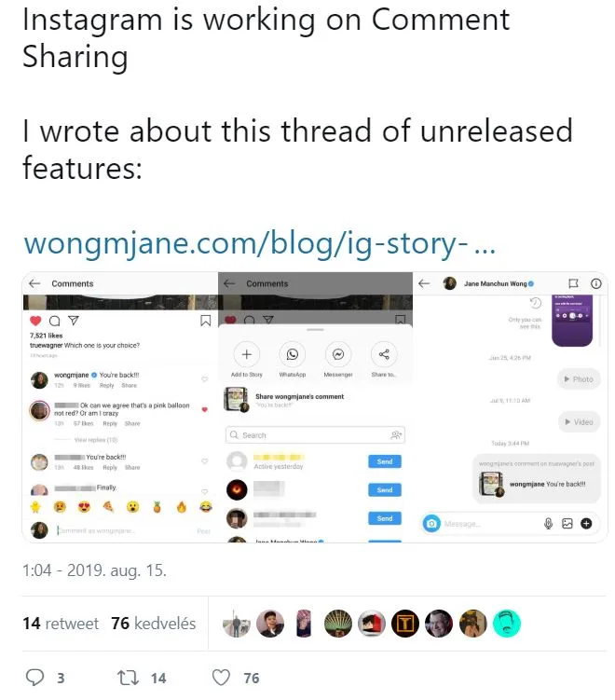Click the red heart in Instagram comments

click(35, 321)
